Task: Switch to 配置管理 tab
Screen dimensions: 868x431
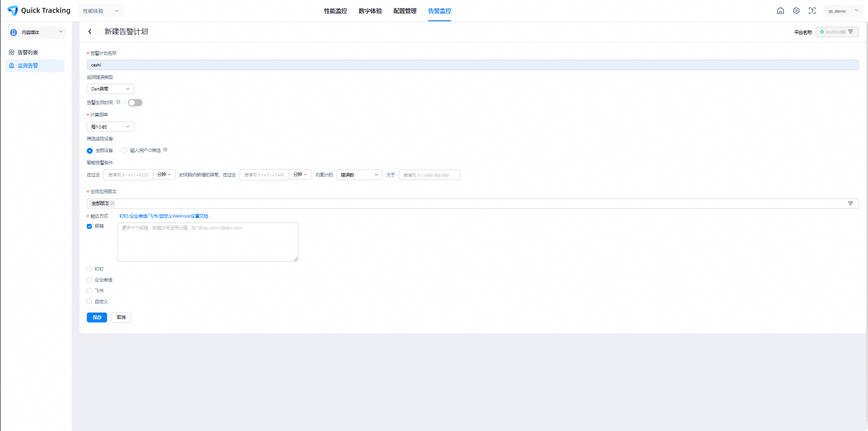Action: [405, 11]
